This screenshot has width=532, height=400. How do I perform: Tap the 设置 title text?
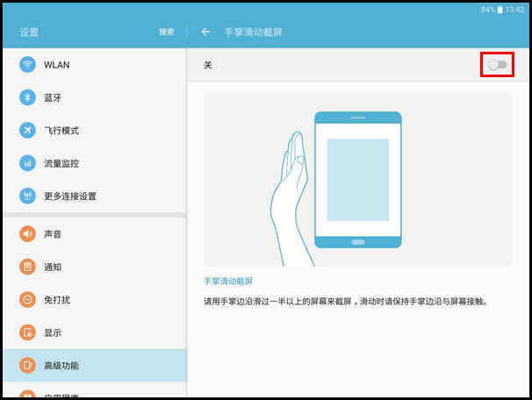pos(29,32)
